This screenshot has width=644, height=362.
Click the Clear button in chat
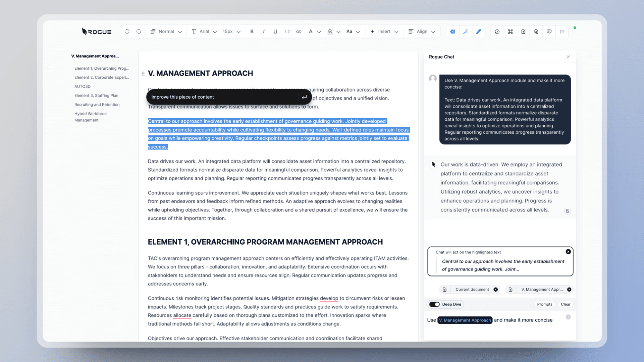(566, 304)
